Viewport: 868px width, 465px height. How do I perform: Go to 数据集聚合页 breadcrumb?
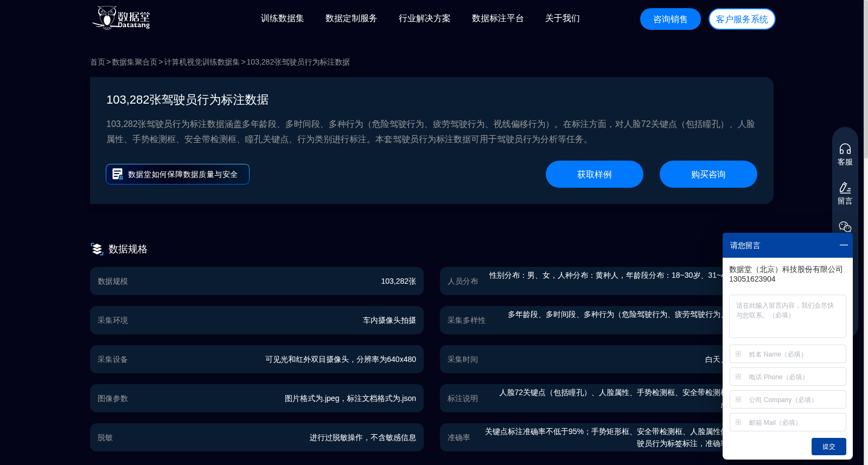tap(135, 62)
